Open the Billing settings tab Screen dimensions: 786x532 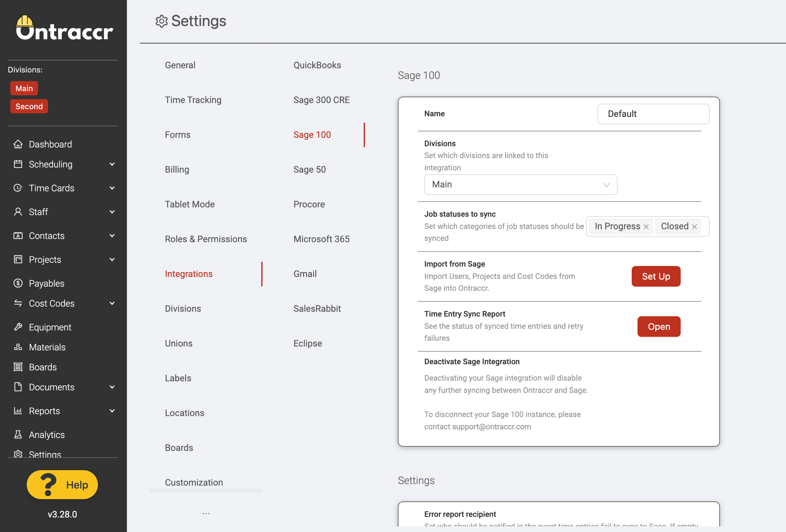177,169
